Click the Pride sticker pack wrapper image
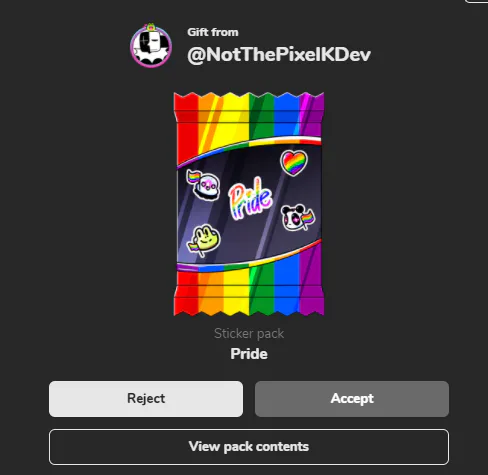The height and width of the screenshot is (475, 488). pos(249,204)
